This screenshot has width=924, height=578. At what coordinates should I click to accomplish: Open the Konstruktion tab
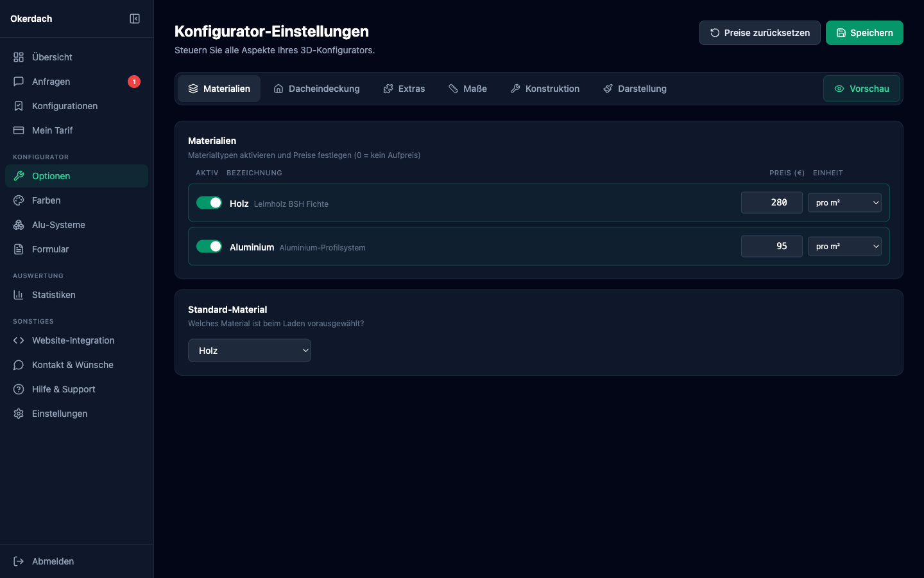point(545,89)
